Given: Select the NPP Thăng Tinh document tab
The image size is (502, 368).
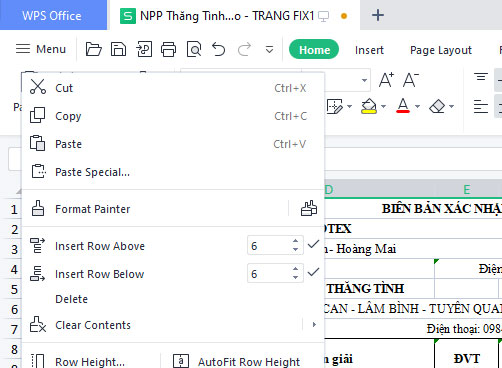Looking at the screenshot, I should pyautogui.click(x=227, y=16).
